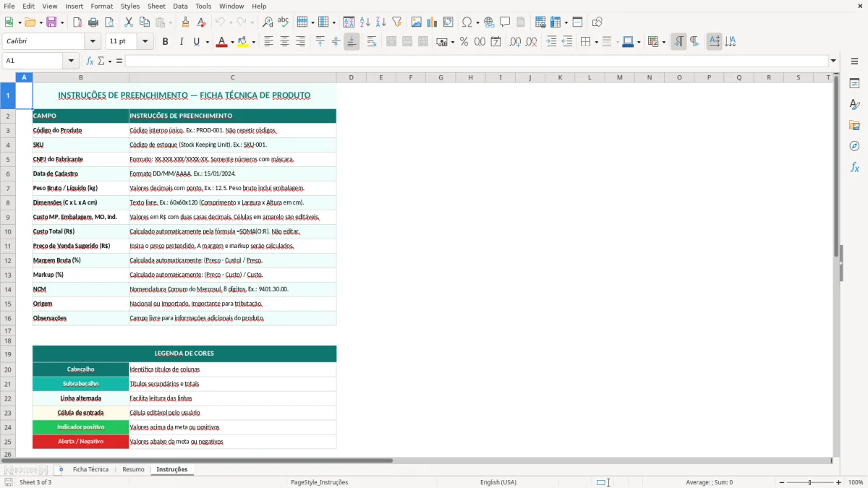Open Find and Replace
Image resolution: width=868 pixels, height=488 pixels.
(x=268, y=22)
